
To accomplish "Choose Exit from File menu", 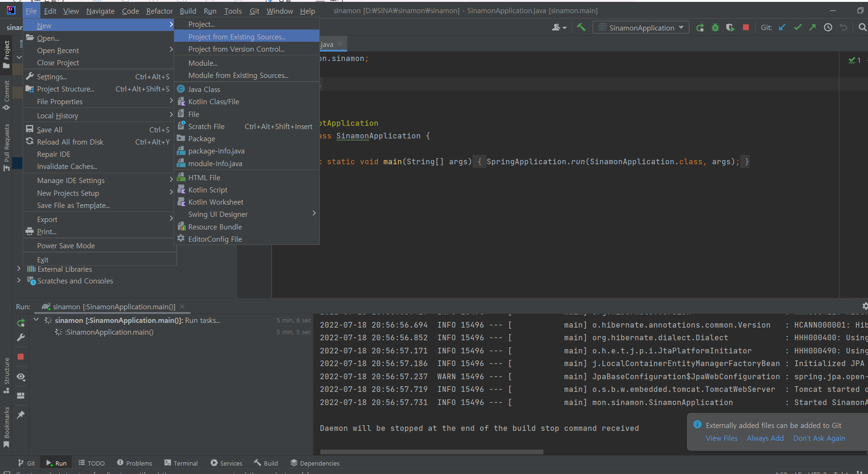I will click(99, 260).
